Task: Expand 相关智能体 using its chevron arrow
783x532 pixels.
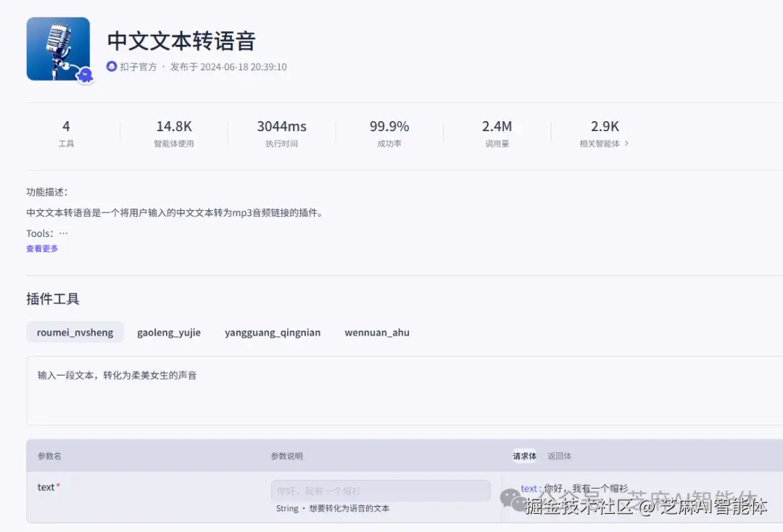Action: coord(626,144)
